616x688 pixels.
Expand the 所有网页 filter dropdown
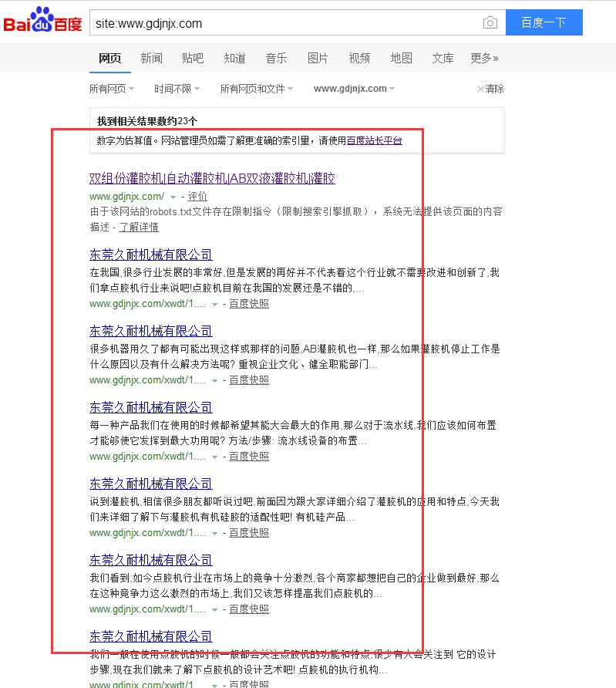(x=111, y=89)
